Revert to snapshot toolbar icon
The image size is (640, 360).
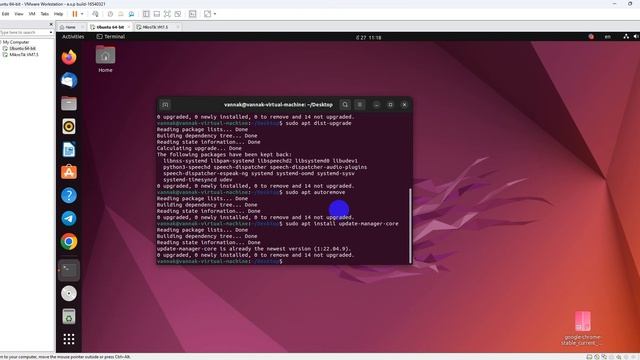[121, 14]
